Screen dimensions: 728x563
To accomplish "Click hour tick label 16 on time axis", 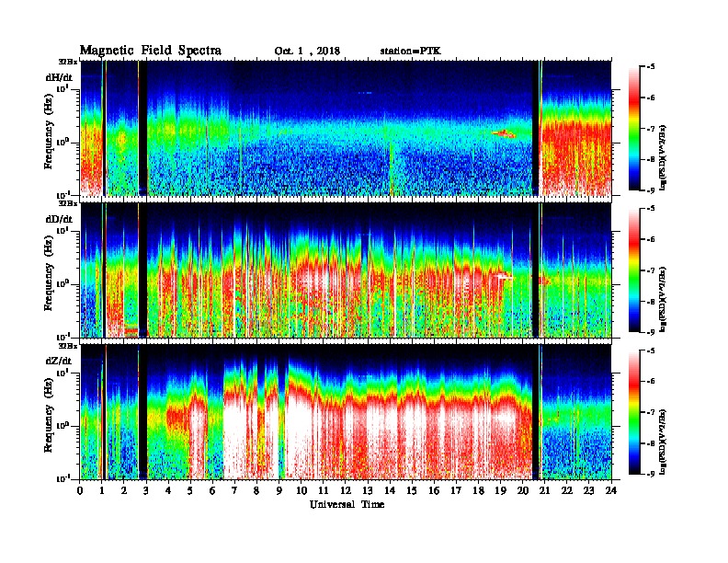I will pyautogui.click(x=434, y=491).
